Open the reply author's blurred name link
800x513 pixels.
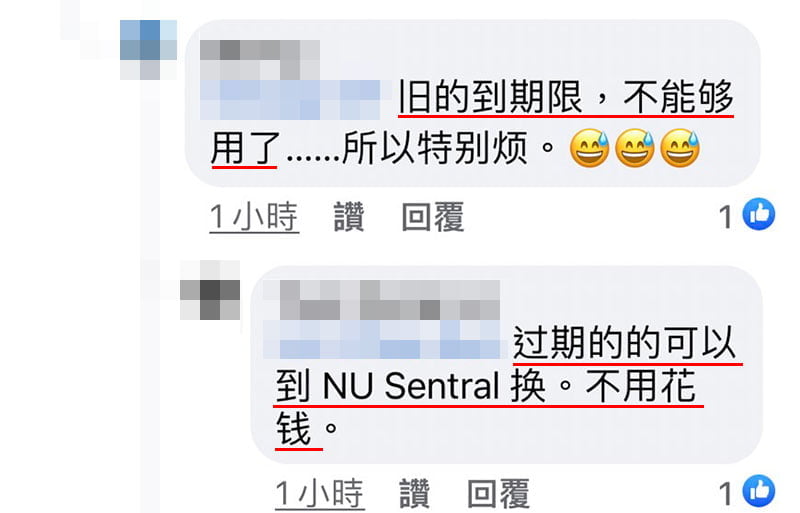(x=390, y=300)
